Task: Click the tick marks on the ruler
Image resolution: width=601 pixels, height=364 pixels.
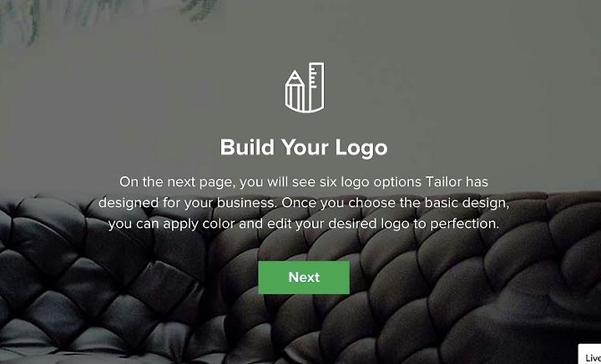Action: coord(313,78)
